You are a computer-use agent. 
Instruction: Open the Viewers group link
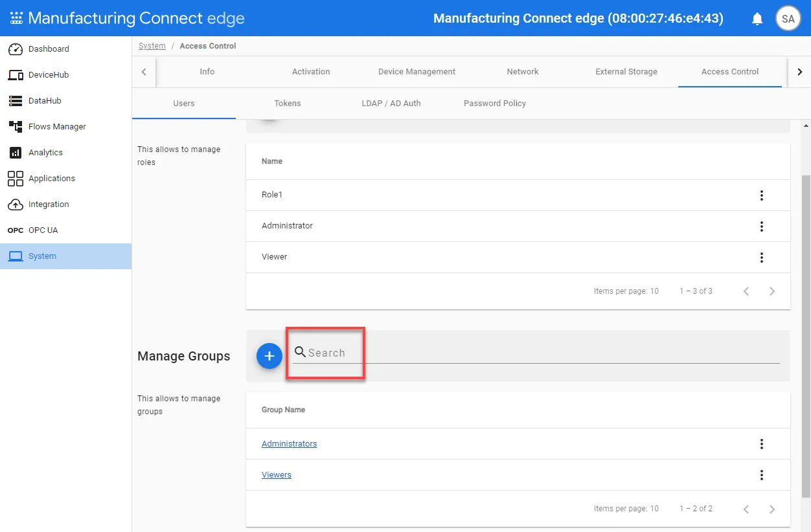click(277, 475)
